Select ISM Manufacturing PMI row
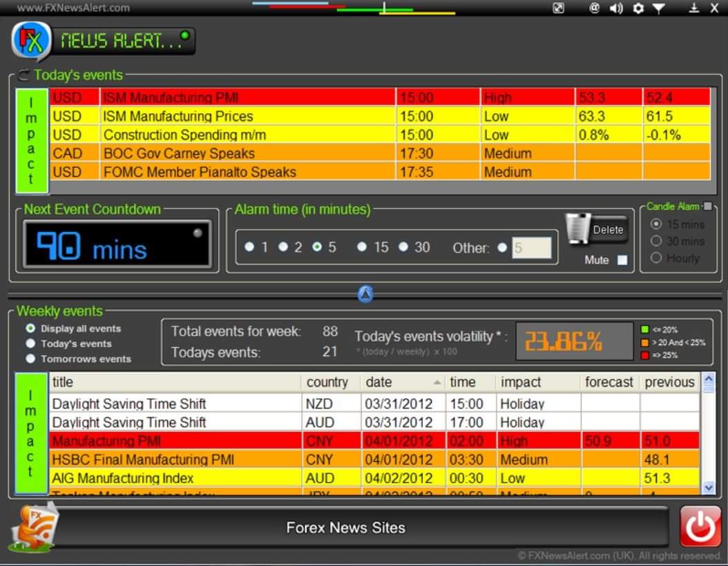This screenshot has width=728, height=566. [x=380, y=97]
